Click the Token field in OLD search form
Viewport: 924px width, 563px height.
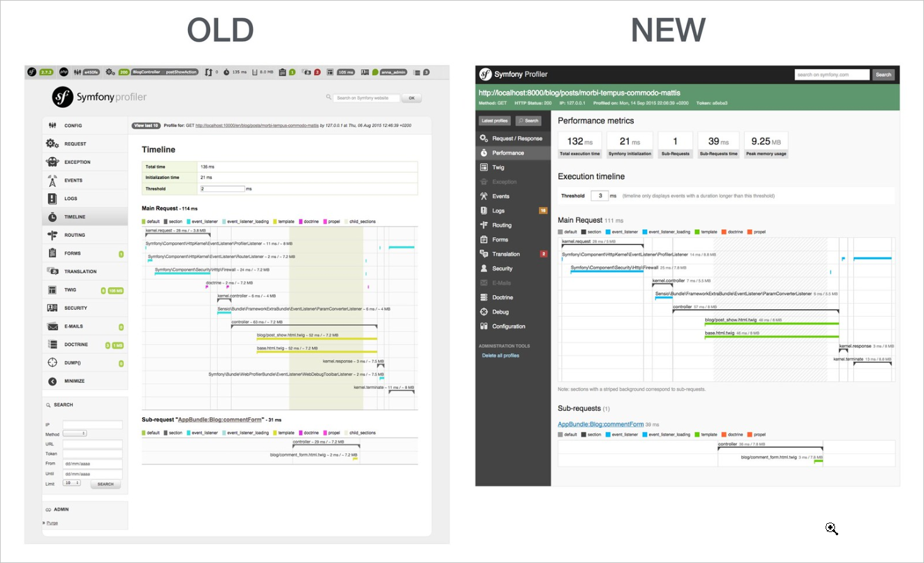pyautogui.click(x=92, y=453)
